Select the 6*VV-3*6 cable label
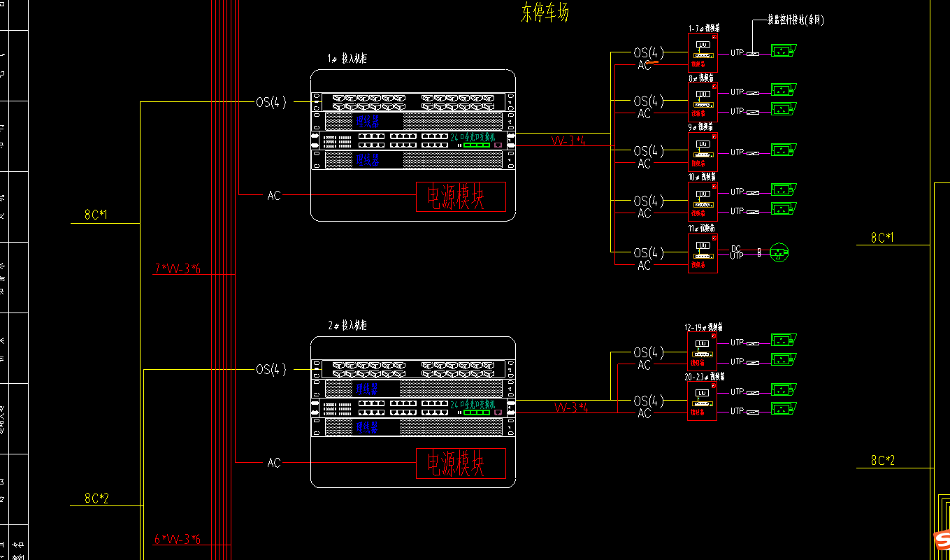Screen dimensions: 950x560 point(178,539)
